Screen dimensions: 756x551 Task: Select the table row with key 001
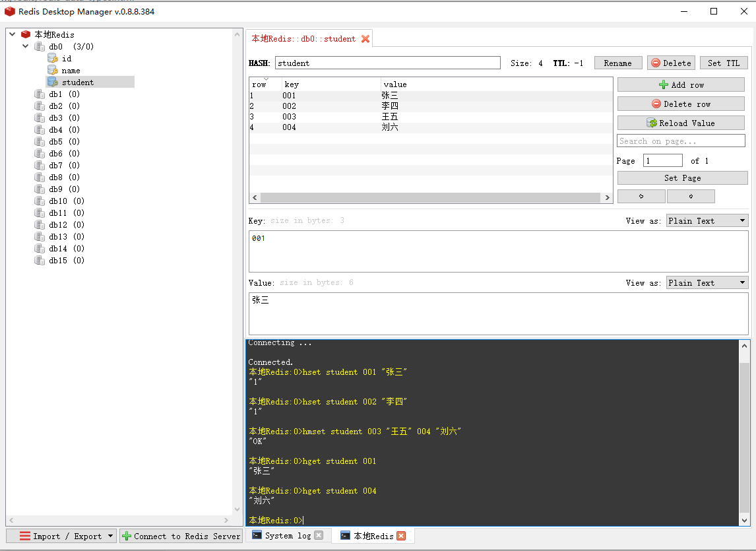pyautogui.click(x=431, y=96)
